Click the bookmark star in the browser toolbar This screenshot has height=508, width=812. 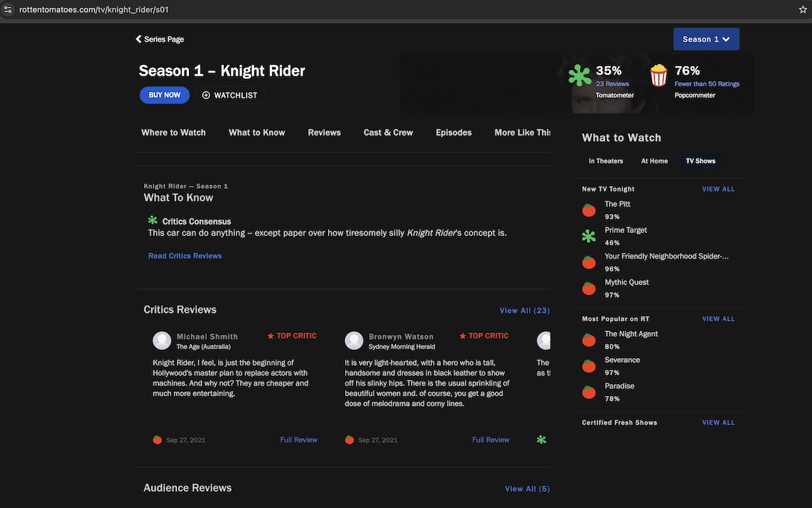tap(803, 10)
